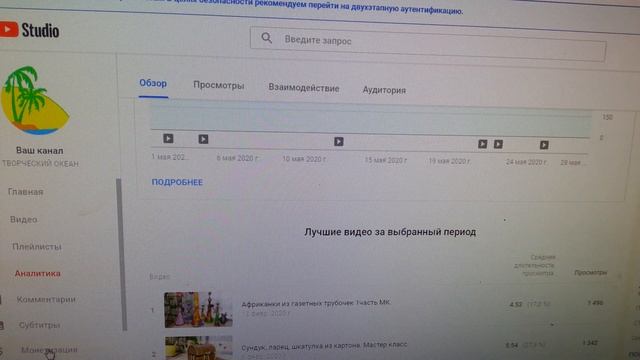Click the Просмотры column header
The image size is (640, 360).
pos(591,272)
